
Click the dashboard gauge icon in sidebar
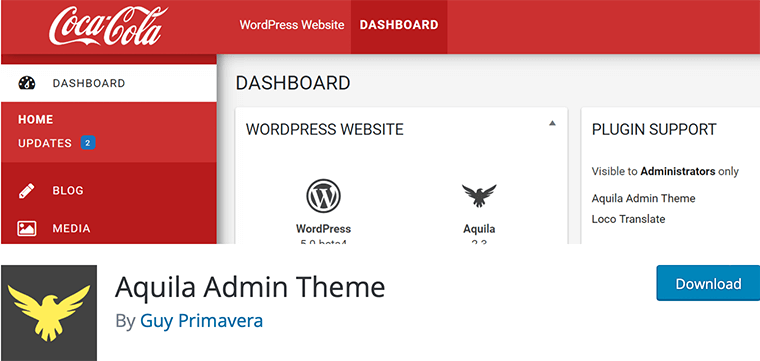pyautogui.click(x=27, y=83)
